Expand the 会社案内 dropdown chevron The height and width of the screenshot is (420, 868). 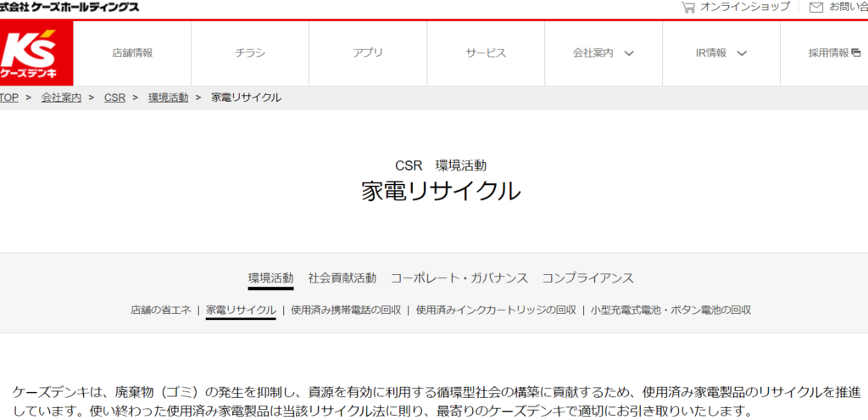click(x=628, y=53)
